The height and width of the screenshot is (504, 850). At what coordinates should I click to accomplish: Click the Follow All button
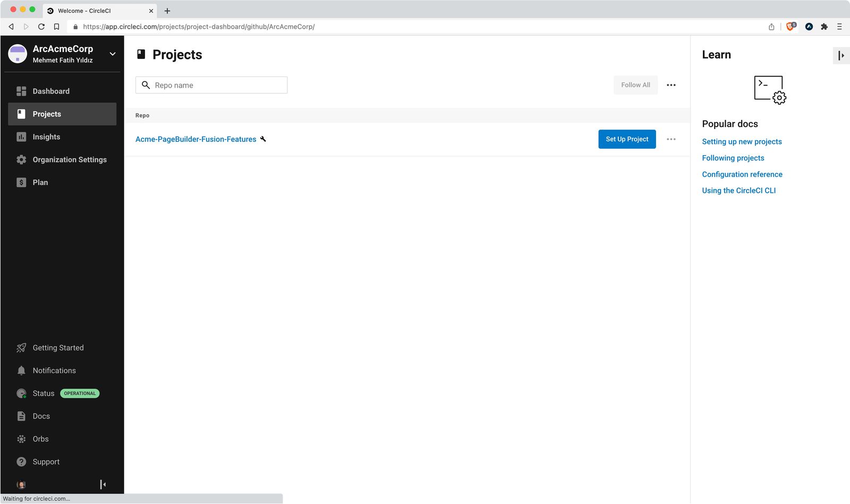point(635,85)
